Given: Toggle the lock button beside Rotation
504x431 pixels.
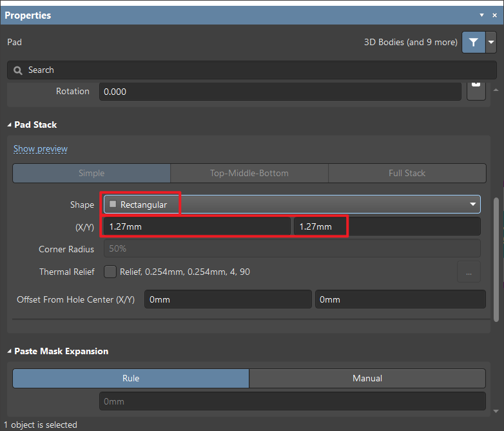Looking at the screenshot, I should click(x=476, y=91).
